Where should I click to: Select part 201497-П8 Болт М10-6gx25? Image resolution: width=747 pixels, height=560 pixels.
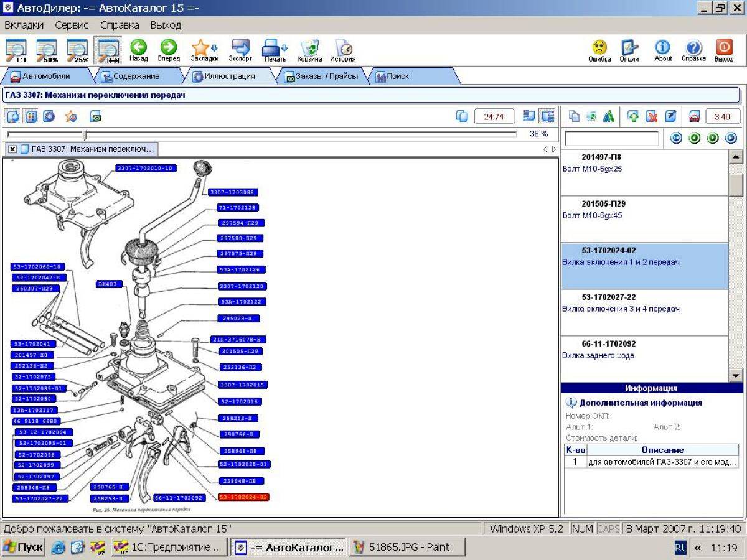(x=644, y=172)
